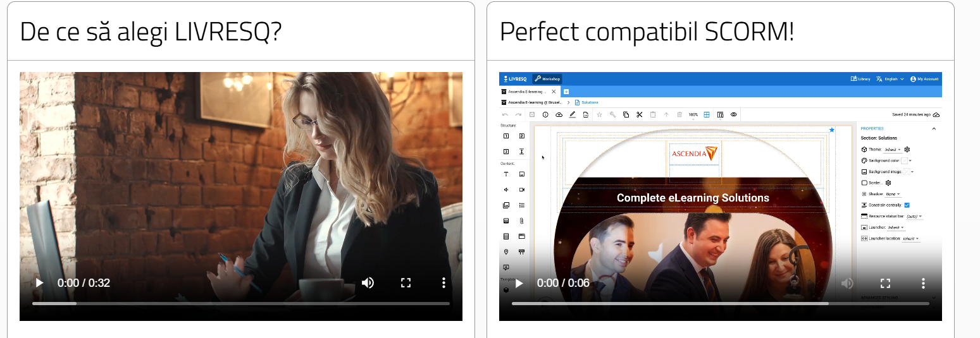Select the Text content tool icon
Screen dimensions: 980x338
(506, 174)
